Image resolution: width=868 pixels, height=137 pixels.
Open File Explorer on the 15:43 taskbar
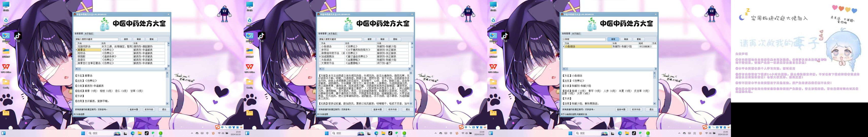[140, 133]
